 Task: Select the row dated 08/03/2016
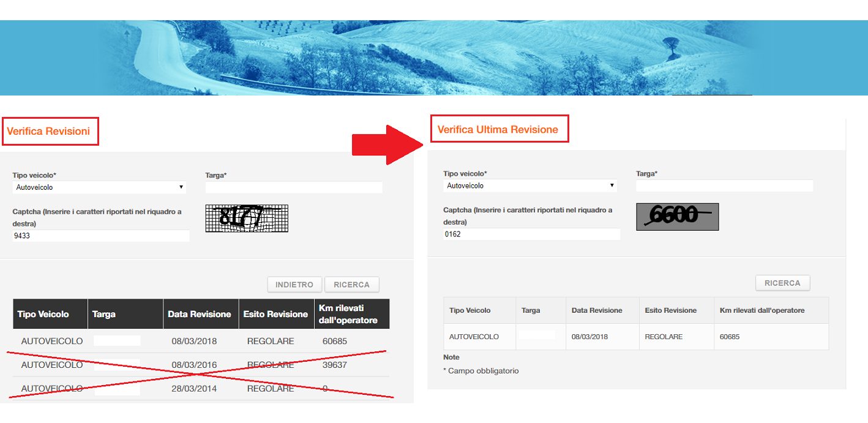pos(201,365)
